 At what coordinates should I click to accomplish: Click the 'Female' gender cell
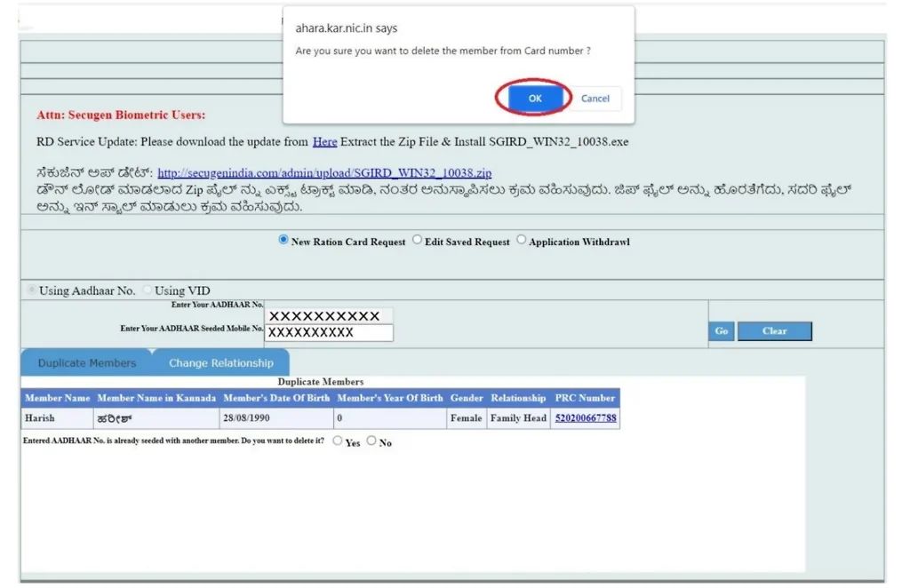467,418
